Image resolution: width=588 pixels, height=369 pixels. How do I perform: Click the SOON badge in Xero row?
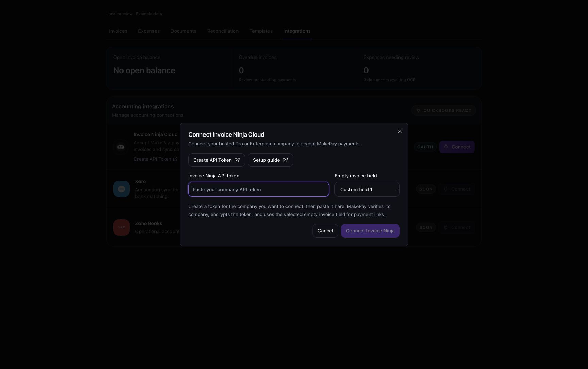click(426, 189)
